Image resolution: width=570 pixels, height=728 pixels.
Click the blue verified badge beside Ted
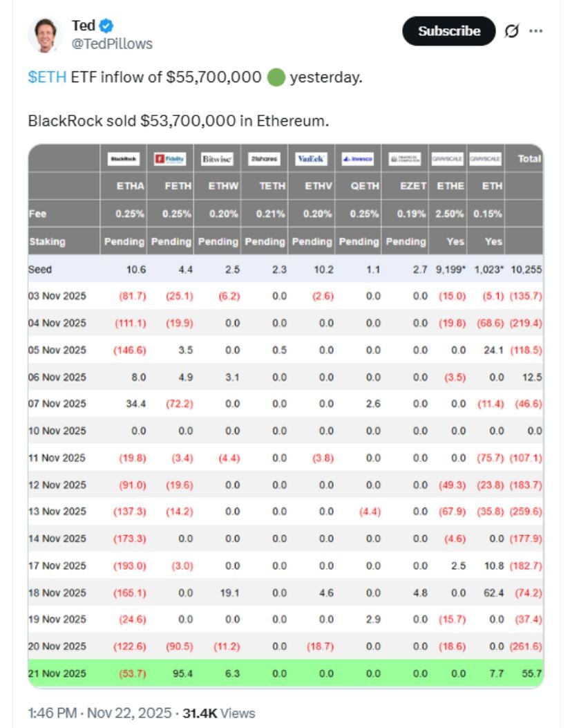106,26
